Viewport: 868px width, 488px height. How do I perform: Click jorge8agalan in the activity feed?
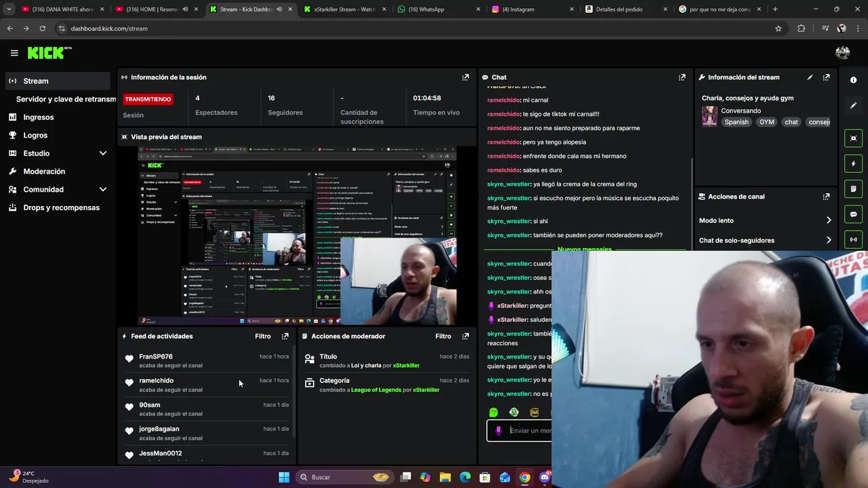click(x=159, y=429)
